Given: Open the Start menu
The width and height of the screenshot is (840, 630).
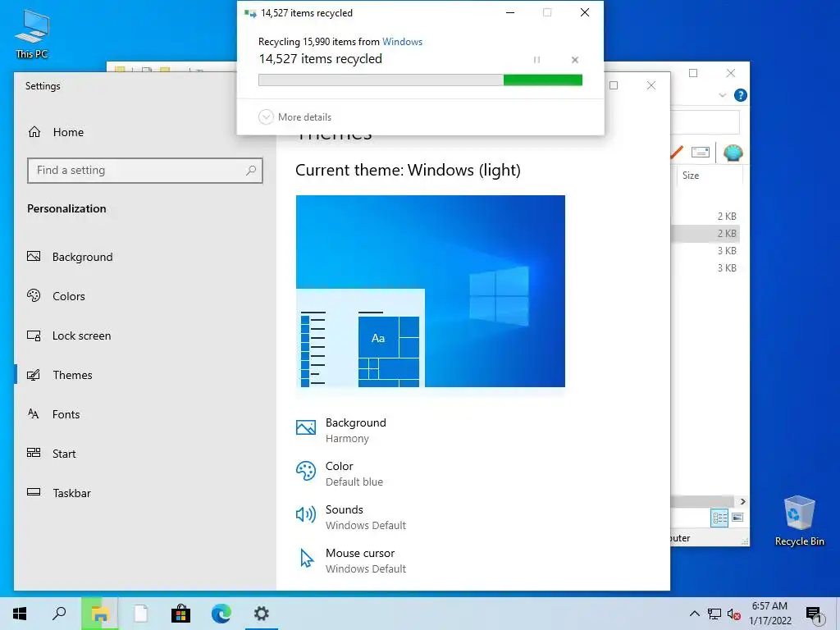Looking at the screenshot, I should pos(20,614).
